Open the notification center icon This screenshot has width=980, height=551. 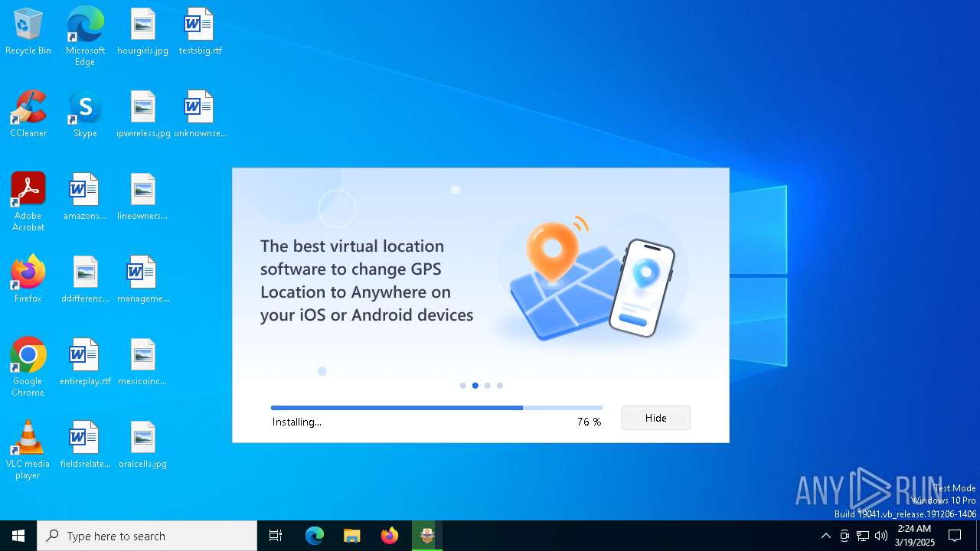955,536
